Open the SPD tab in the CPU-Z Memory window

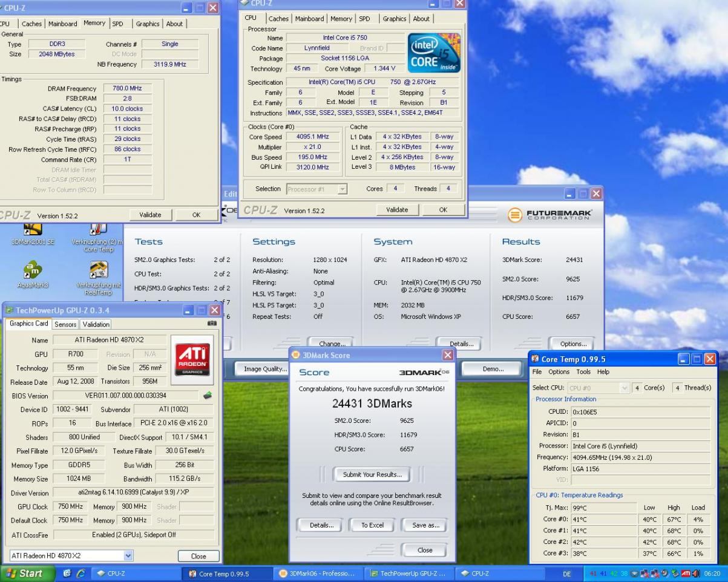(118, 24)
